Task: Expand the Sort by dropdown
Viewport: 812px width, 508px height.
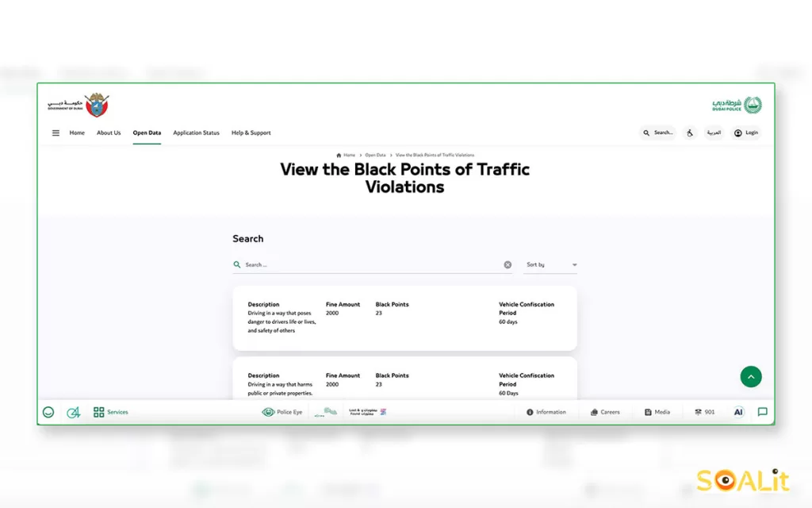Action: [551, 265]
